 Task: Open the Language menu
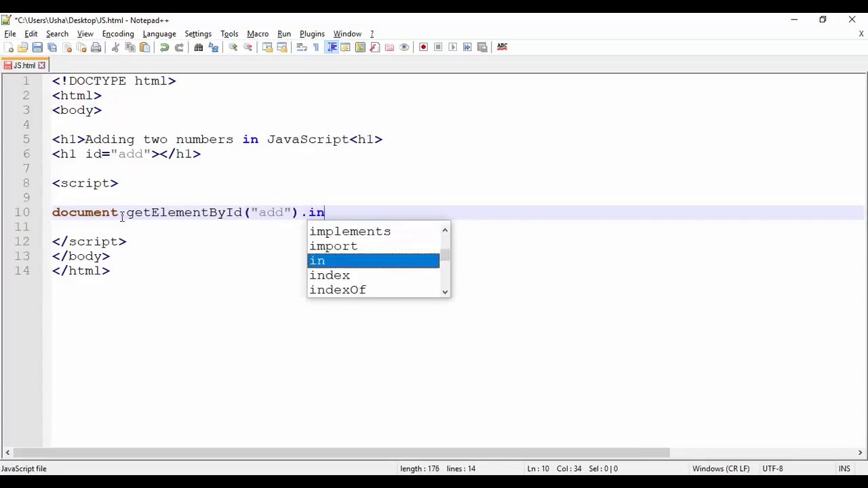point(159,34)
